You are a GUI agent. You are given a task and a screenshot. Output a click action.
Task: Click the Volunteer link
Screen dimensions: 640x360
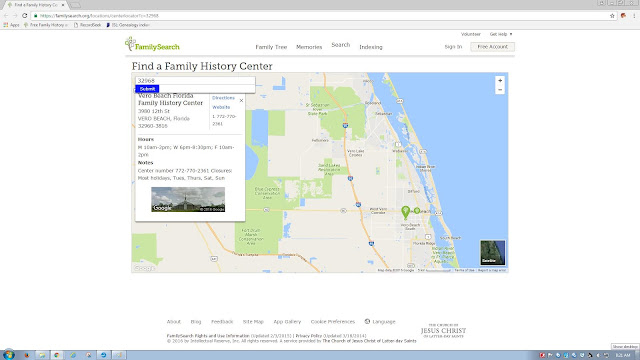(471, 34)
